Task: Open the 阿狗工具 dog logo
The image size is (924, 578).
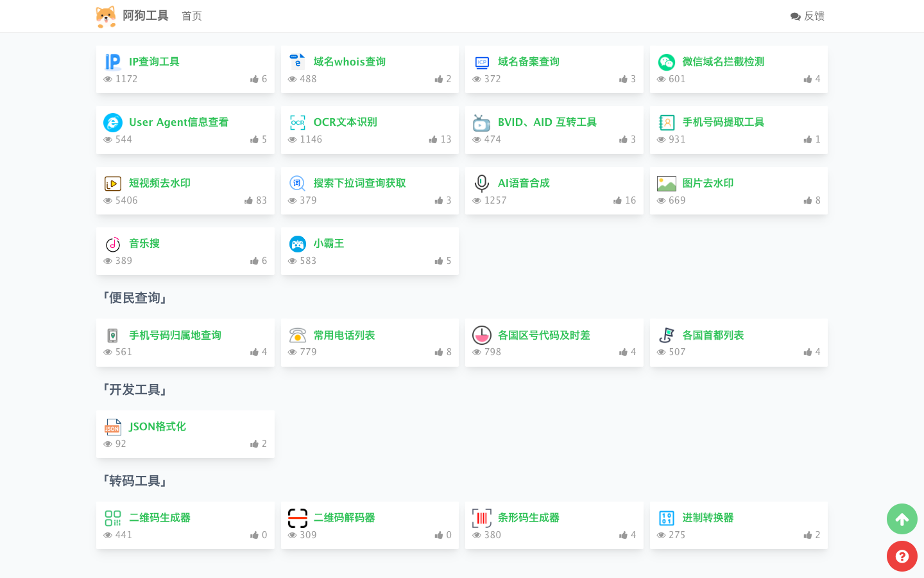Action: 106,16
